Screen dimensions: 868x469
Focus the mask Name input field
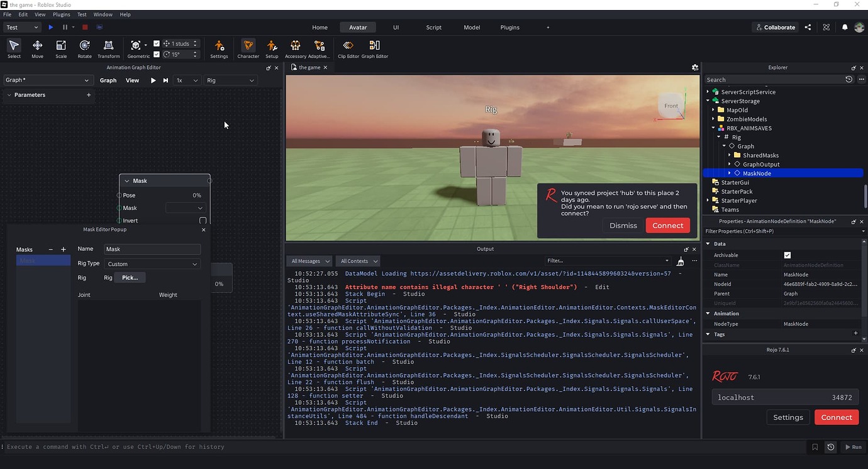152,249
